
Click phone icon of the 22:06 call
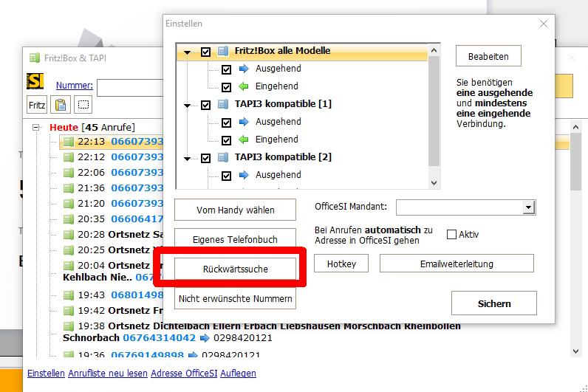click(x=68, y=173)
